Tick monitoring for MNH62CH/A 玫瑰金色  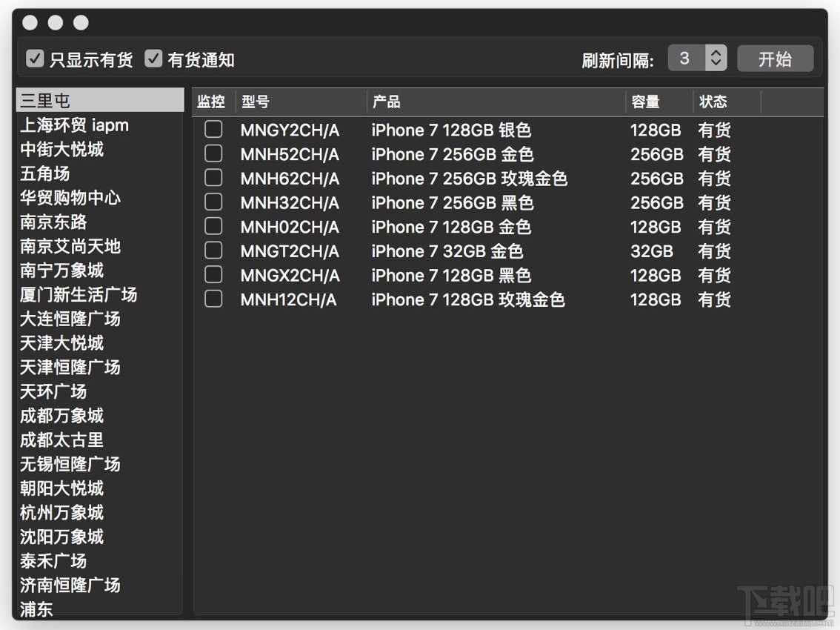[213, 178]
